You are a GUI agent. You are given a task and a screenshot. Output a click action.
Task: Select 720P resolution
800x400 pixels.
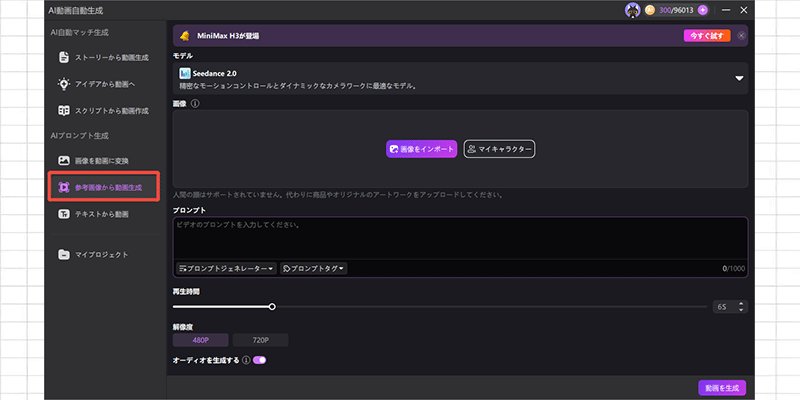261,340
